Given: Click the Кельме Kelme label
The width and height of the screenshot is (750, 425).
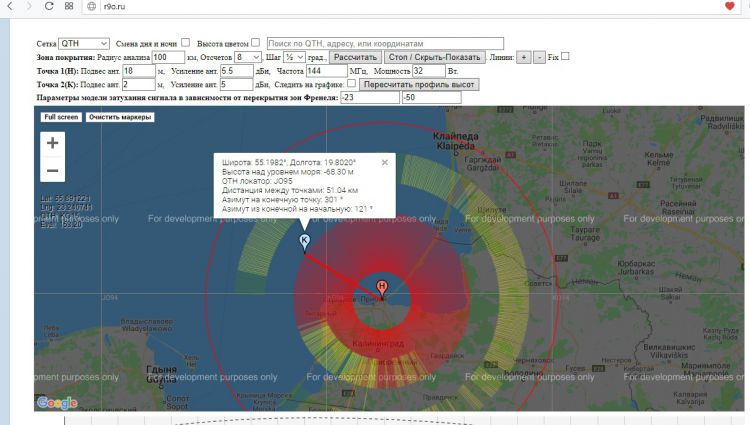Looking at the screenshot, I should (659, 159).
